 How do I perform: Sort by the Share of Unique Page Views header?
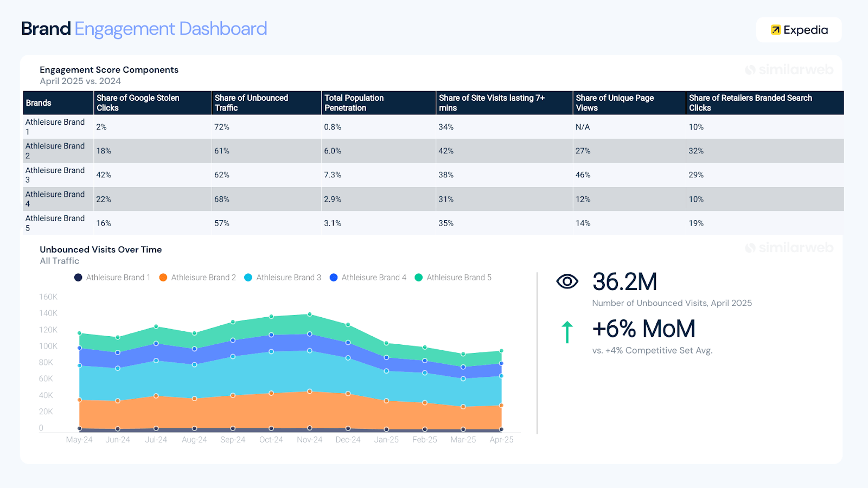pyautogui.click(x=615, y=102)
